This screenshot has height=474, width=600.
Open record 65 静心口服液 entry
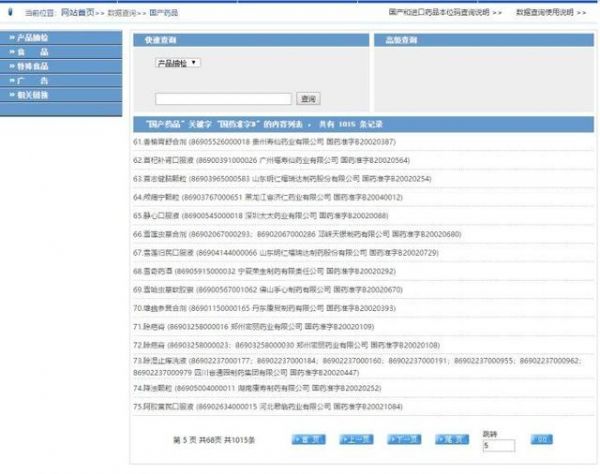pos(261,216)
